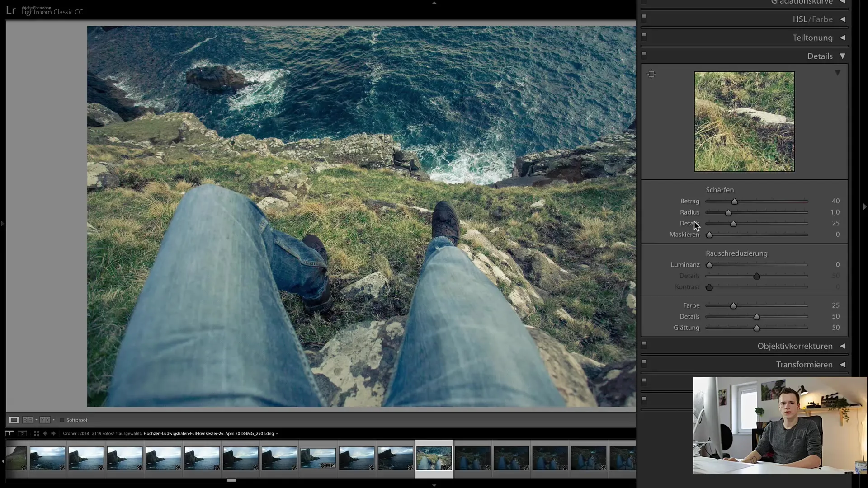
Task: Toggle the HSL/Farbe panel on/off switch
Action: pyautogui.click(x=644, y=18)
